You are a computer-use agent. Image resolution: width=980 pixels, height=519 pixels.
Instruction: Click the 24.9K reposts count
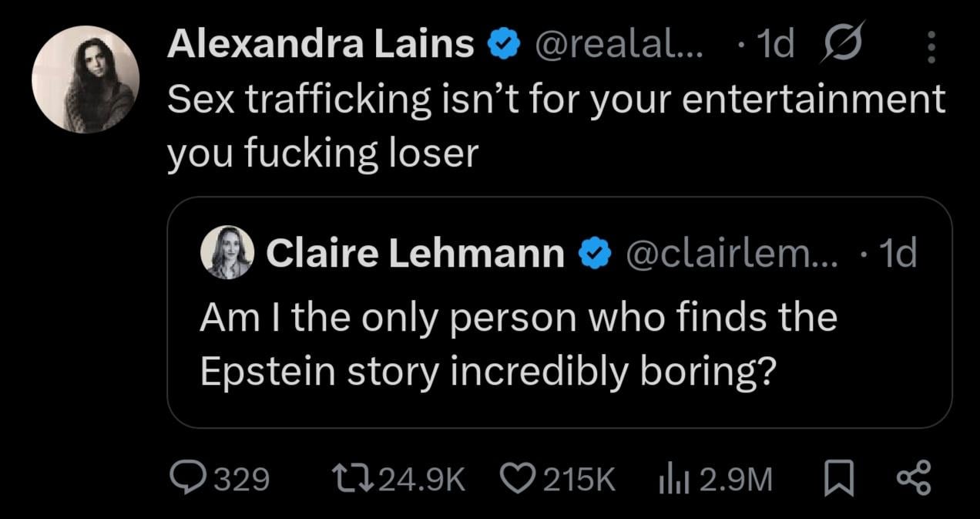(x=423, y=480)
